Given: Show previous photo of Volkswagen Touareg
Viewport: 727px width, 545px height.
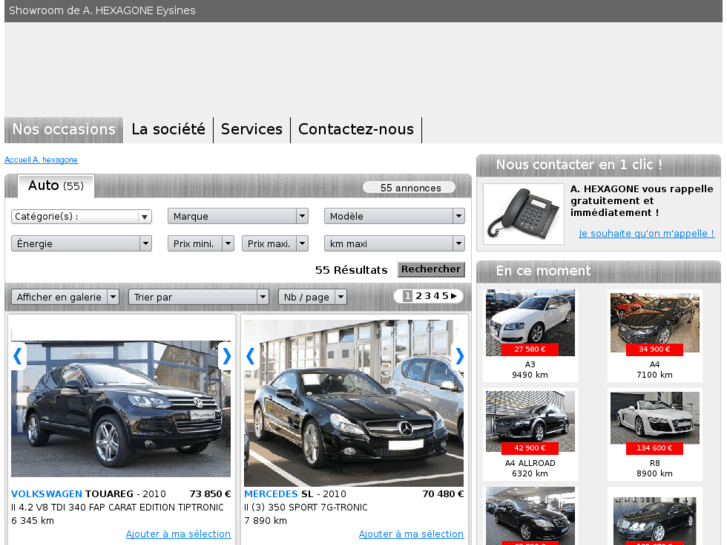Looking at the screenshot, I should 18,356.
